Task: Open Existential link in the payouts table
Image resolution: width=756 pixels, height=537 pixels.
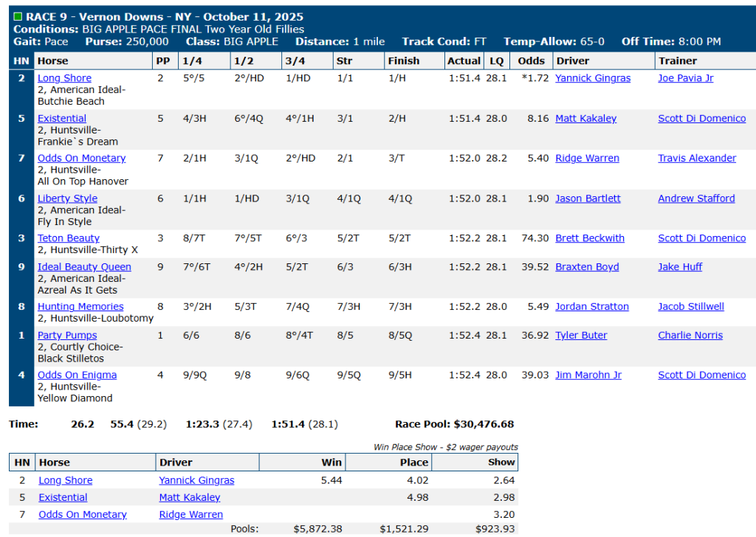Action: click(63, 497)
